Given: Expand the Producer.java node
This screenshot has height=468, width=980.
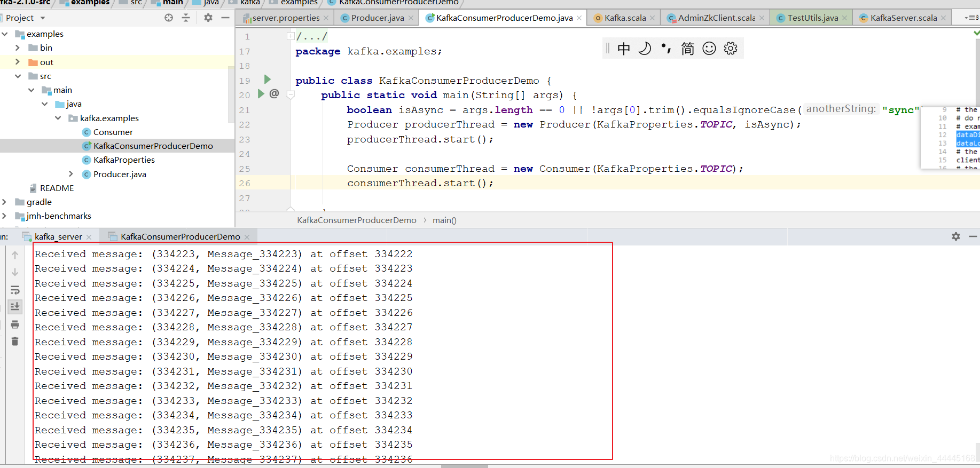Looking at the screenshot, I should point(71,174).
